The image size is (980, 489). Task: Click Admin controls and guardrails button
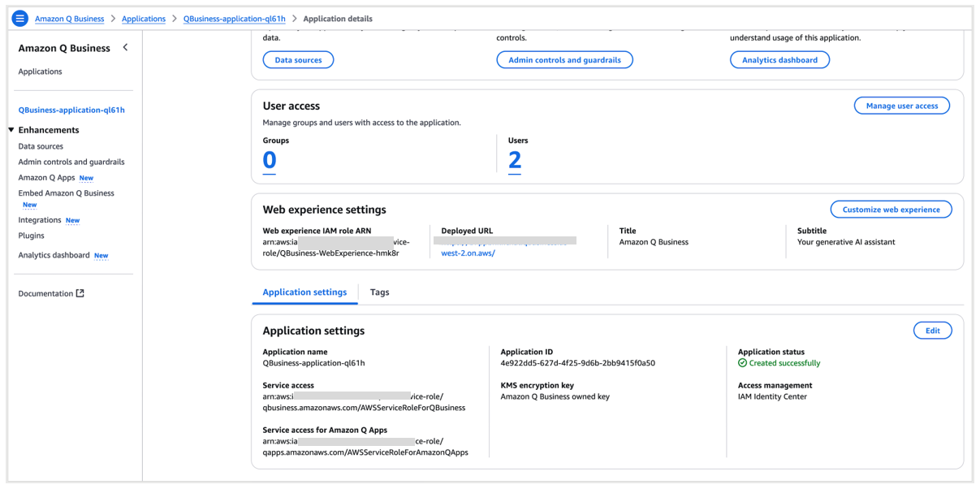(564, 60)
